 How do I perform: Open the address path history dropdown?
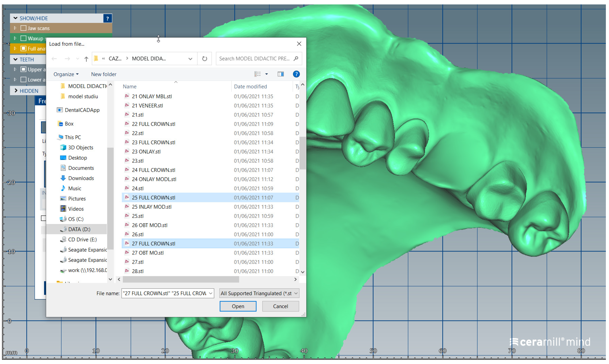click(190, 59)
